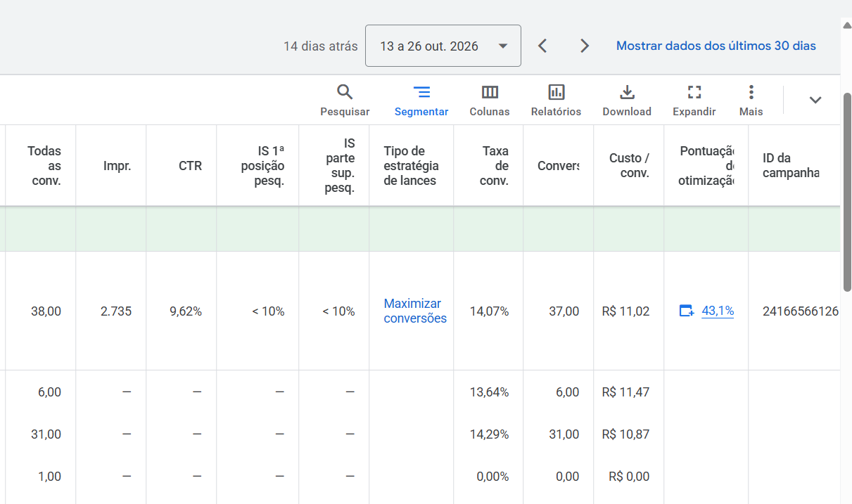Click Mostrar dados dos últimos 30 dias
The height and width of the screenshot is (504, 852).
click(x=716, y=46)
